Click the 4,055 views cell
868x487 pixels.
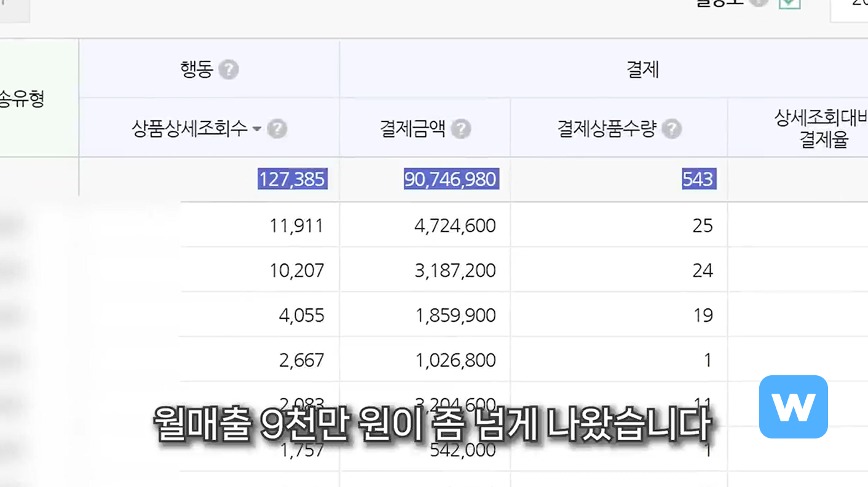pos(301,315)
